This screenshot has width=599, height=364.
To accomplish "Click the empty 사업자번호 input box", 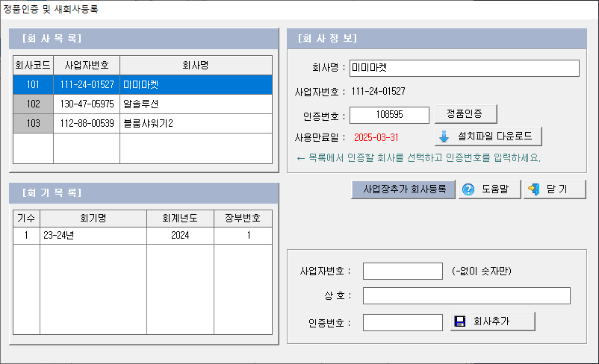I will point(403,272).
